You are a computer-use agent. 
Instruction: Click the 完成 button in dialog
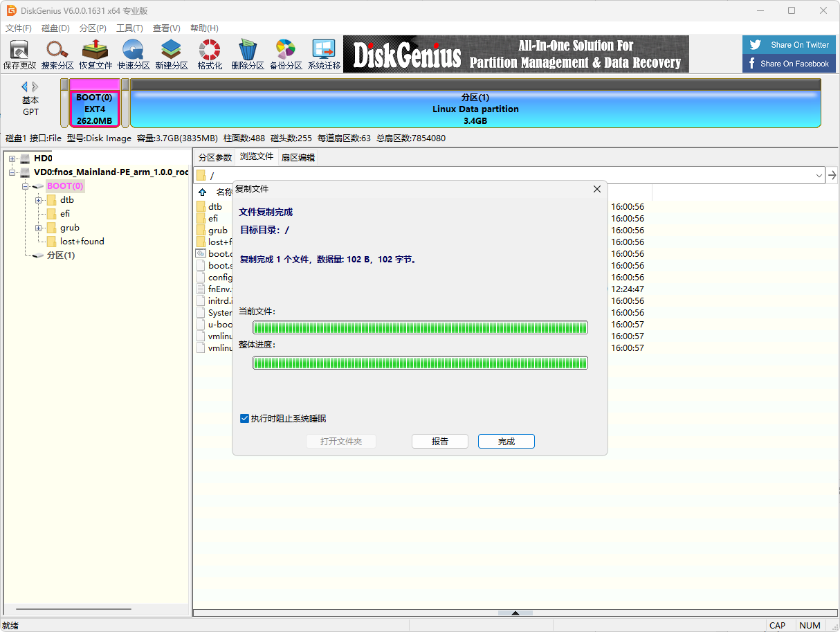click(x=506, y=442)
